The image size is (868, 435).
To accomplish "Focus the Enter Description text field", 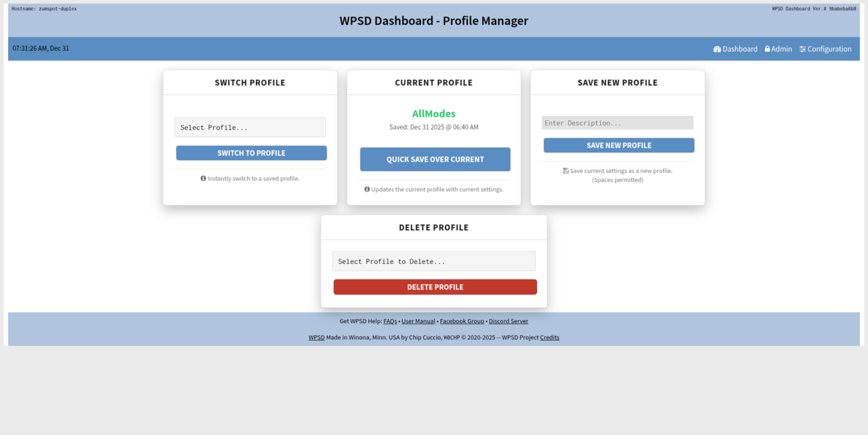I will click(x=617, y=123).
